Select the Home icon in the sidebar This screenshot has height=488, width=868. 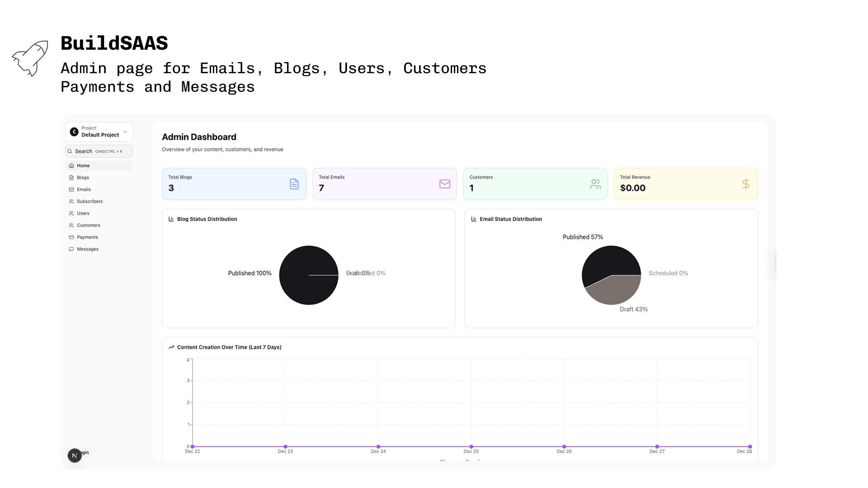tap(71, 165)
